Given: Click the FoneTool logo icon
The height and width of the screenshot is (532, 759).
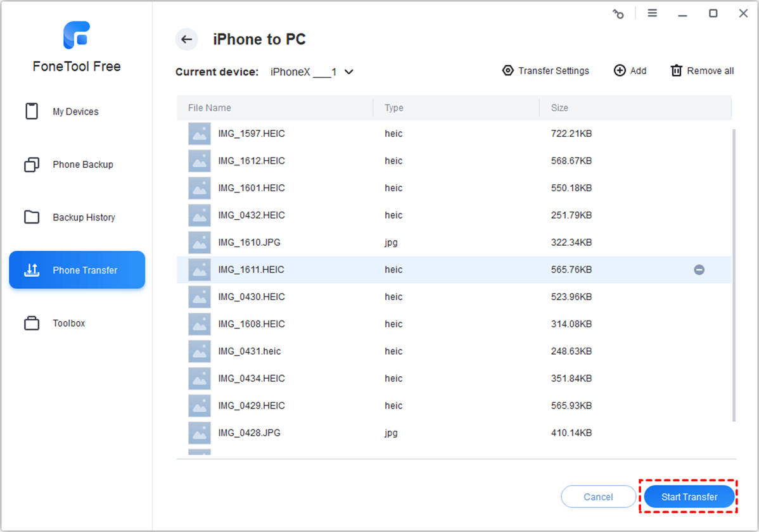Looking at the screenshot, I should pyautogui.click(x=77, y=35).
